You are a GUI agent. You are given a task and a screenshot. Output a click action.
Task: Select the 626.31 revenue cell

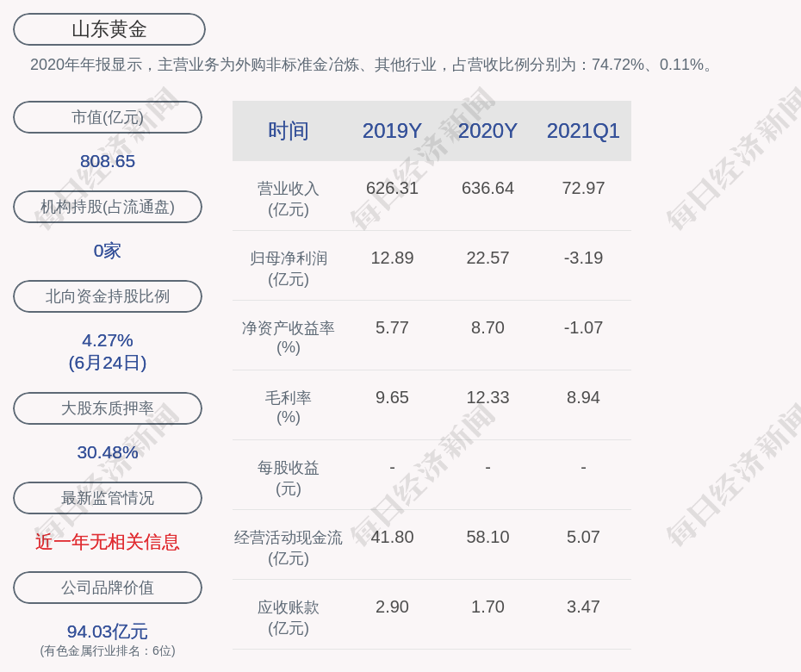click(x=392, y=188)
